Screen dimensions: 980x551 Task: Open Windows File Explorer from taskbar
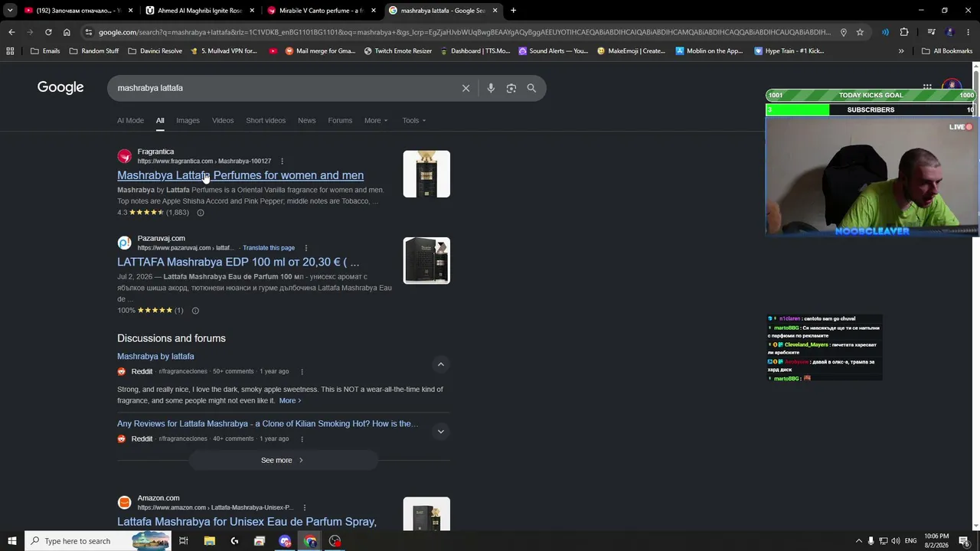(209, 541)
